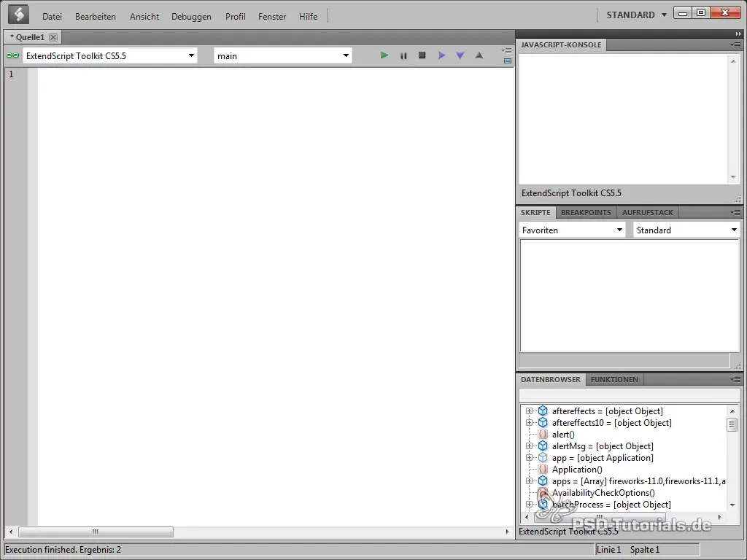Open the STANDARD workspace dropdown

(636, 15)
